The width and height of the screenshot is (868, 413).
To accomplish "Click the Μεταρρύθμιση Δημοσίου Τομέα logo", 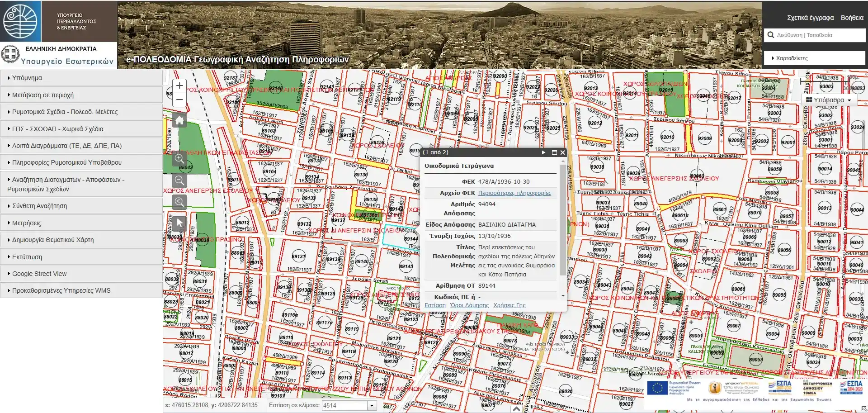I will 817,388.
